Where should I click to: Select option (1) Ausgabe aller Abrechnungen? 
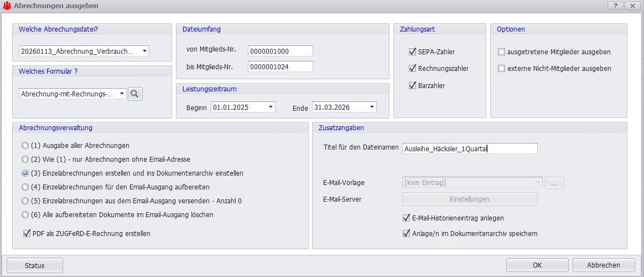click(x=24, y=146)
